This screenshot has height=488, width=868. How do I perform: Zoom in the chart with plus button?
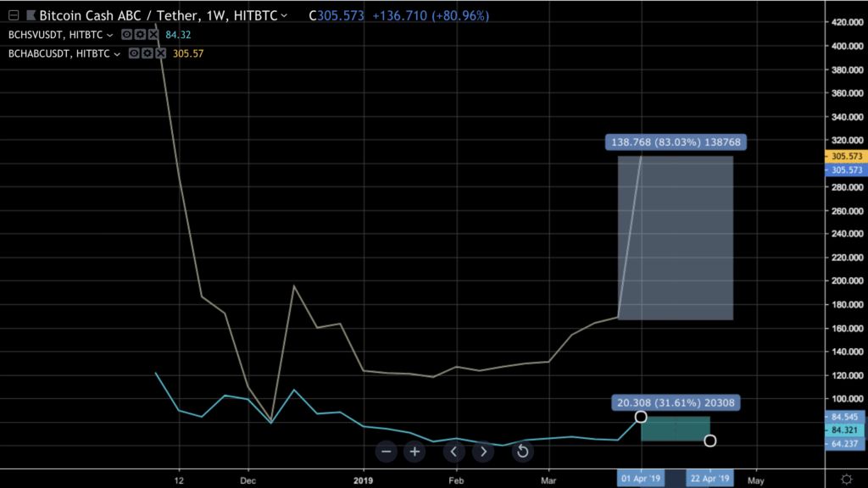(x=415, y=452)
